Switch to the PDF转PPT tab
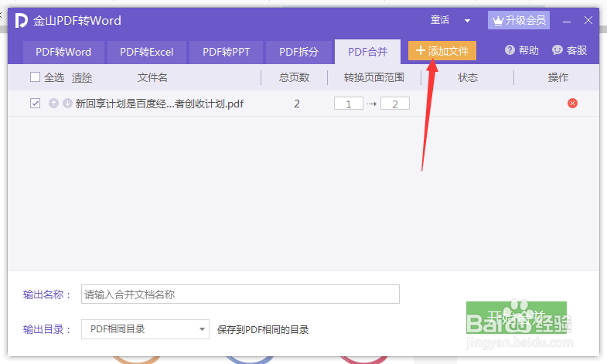Screen dimensions: 607x364 [226, 52]
